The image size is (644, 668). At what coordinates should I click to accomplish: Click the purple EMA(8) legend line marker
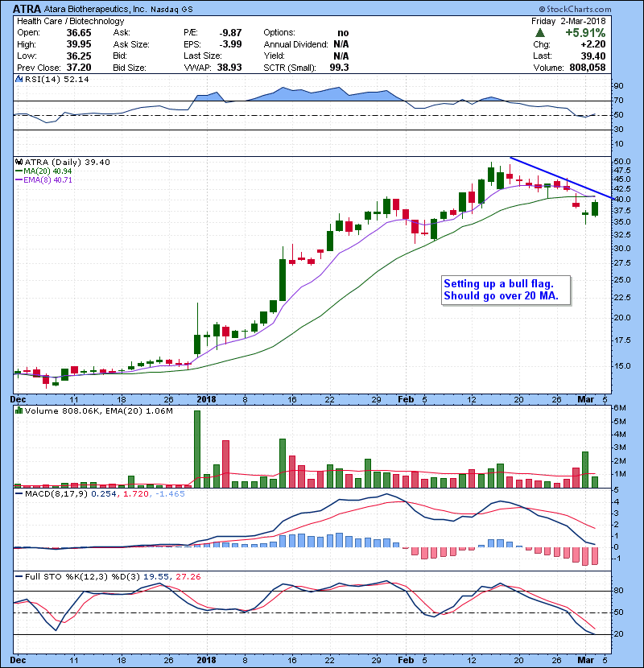[19, 180]
